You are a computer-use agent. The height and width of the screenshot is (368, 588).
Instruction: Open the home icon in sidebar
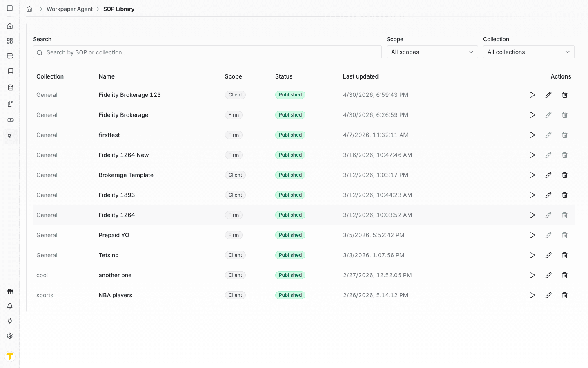point(10,26)
